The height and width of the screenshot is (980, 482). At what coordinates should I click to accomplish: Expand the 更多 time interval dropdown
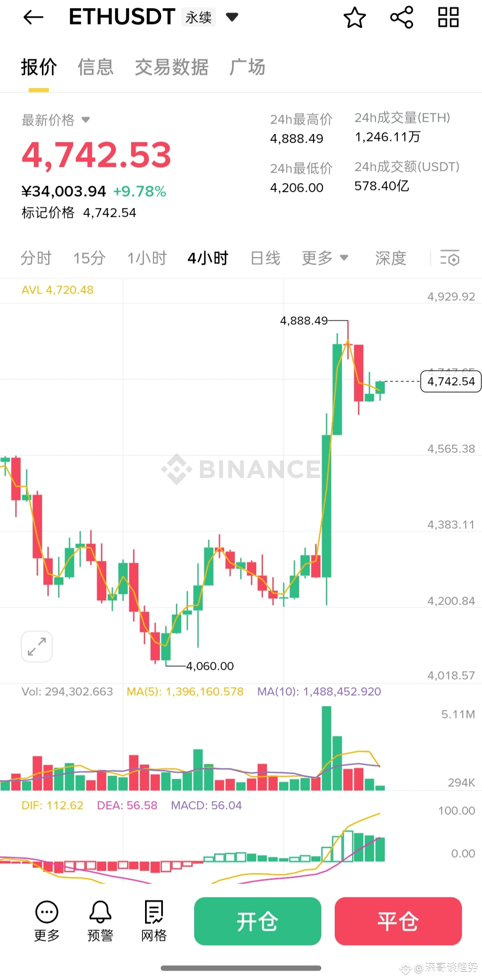[325, 258]
